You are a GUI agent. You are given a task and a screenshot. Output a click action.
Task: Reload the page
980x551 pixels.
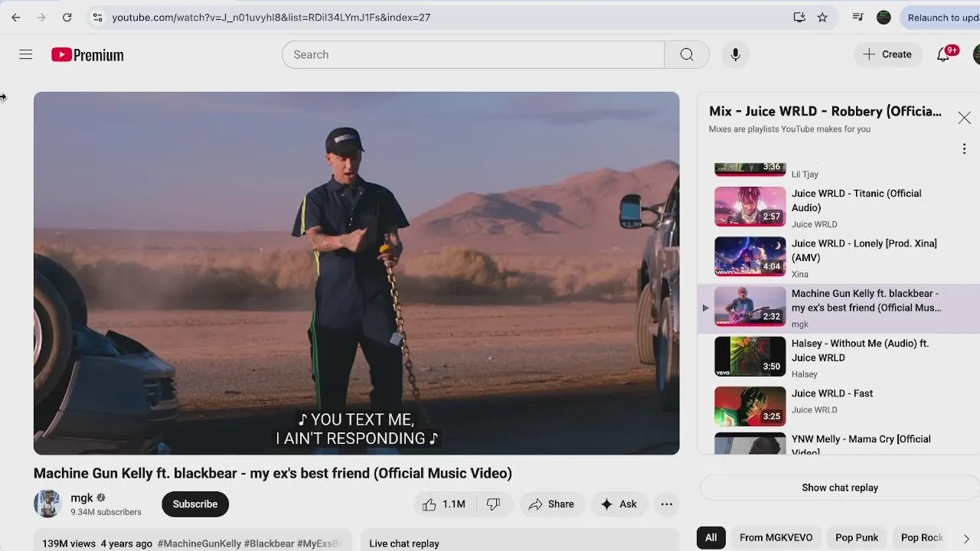click(x=67, y=17)
